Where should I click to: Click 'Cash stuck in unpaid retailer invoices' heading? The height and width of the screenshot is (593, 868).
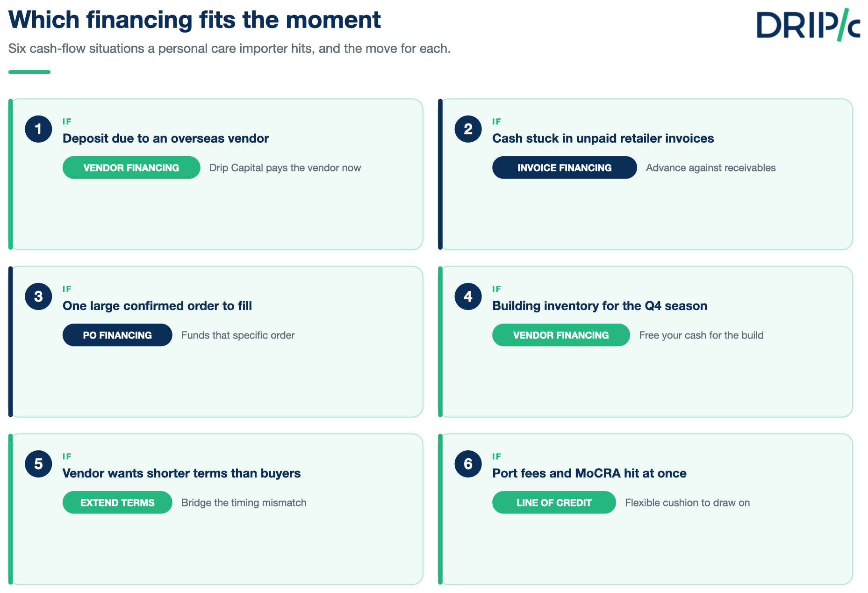[x=603, y=138]
